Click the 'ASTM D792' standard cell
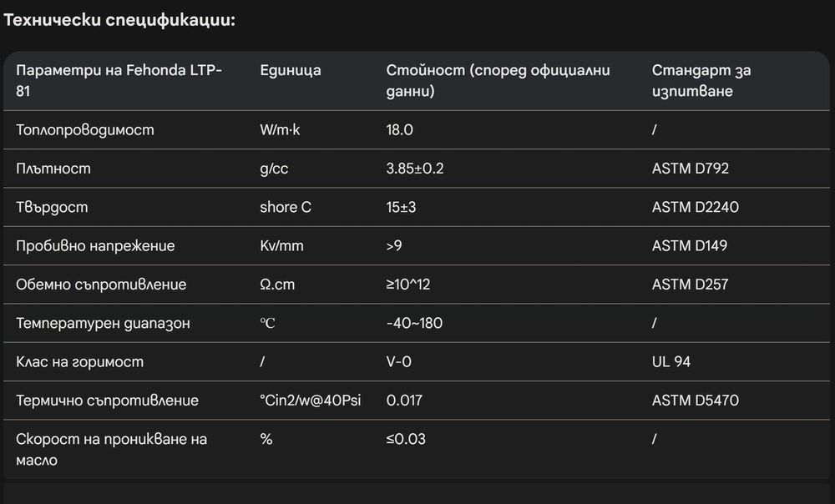This screenshot has height=504, width=835. [690, 169]
